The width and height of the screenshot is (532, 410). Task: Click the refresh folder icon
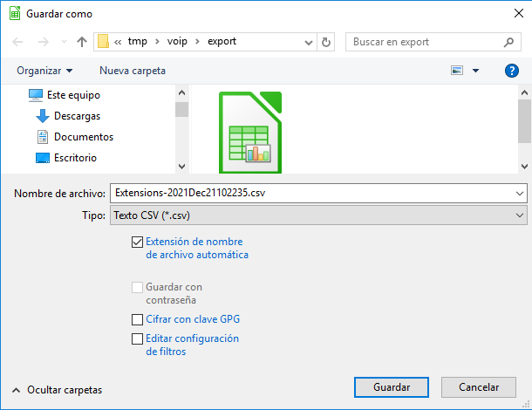pyautogui.click(x=326, y=42)
